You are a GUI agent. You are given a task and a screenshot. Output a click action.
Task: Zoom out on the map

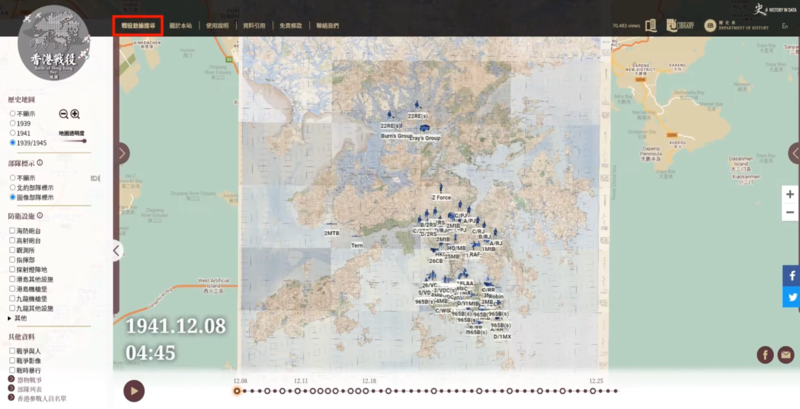[790, 212]
